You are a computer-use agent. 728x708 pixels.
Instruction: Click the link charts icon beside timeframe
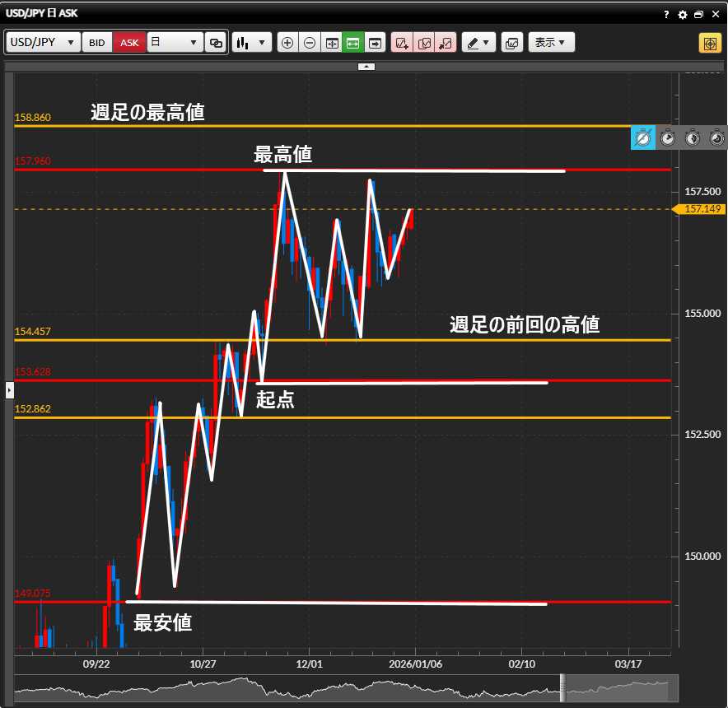(217, 43)
